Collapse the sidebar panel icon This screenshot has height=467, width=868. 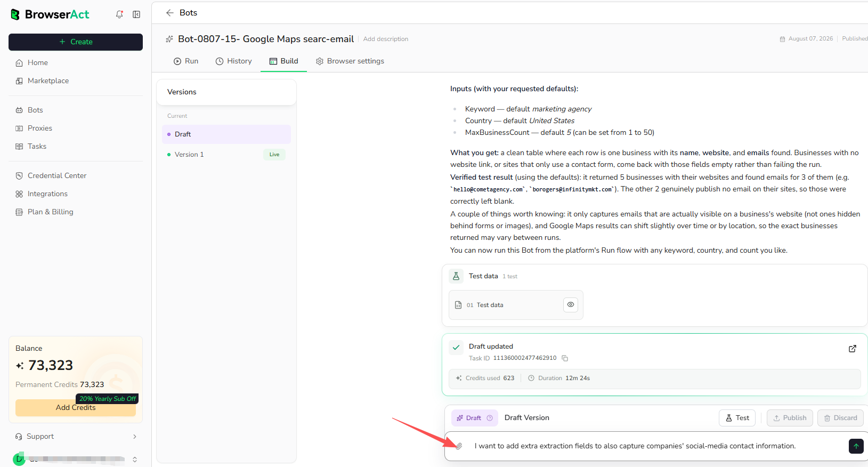pos(136,14)
